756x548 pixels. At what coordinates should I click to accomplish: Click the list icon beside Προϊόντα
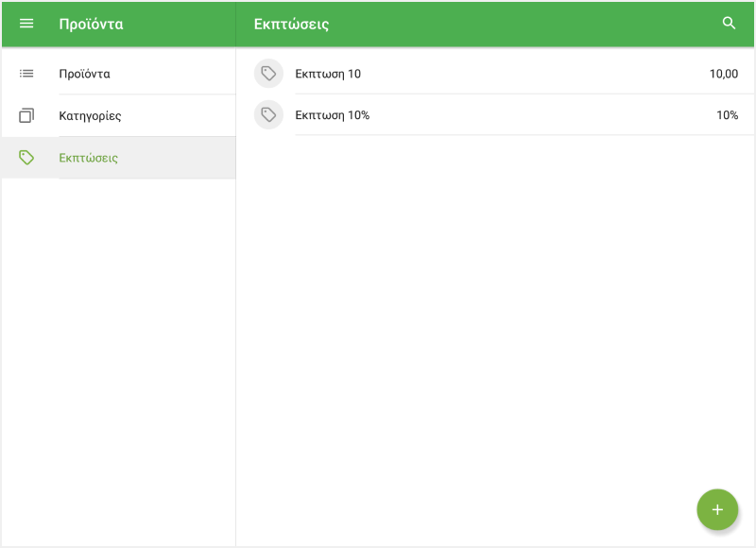point(26,74)
